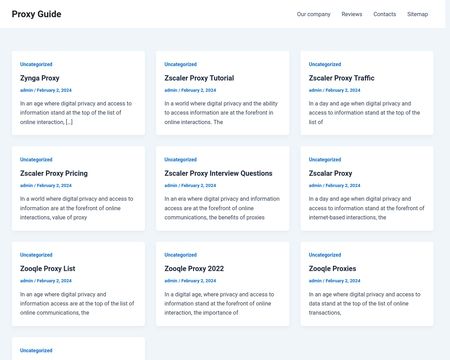Open the Contacts menu item
Screen dimensions: 450x360
(385, 14)
